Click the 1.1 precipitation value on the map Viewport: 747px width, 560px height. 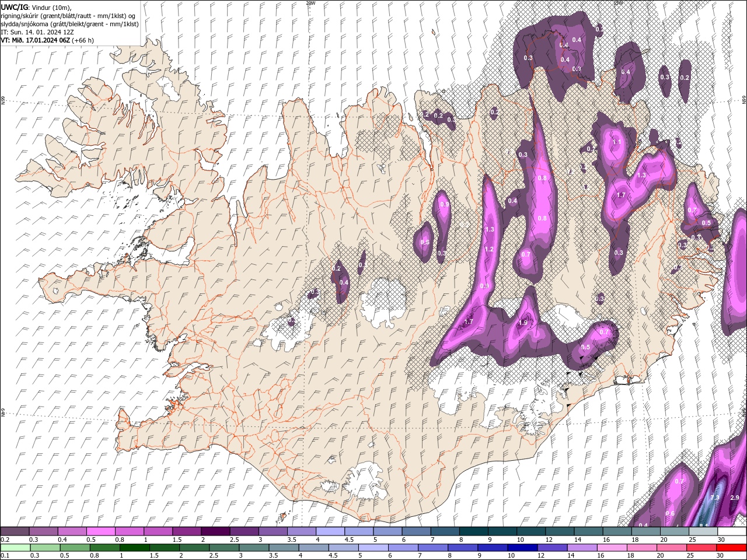click(616, 142)
